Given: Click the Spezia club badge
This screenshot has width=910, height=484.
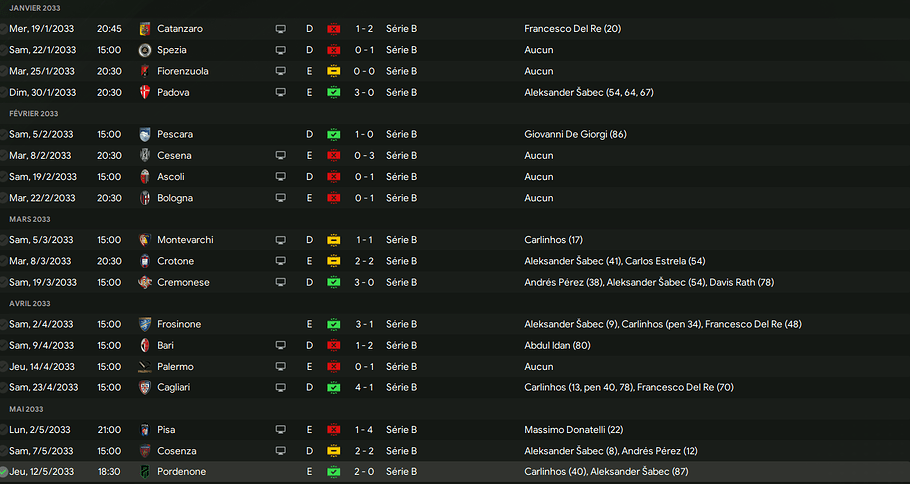Looking at the screenshot, I should pos(145,50).
